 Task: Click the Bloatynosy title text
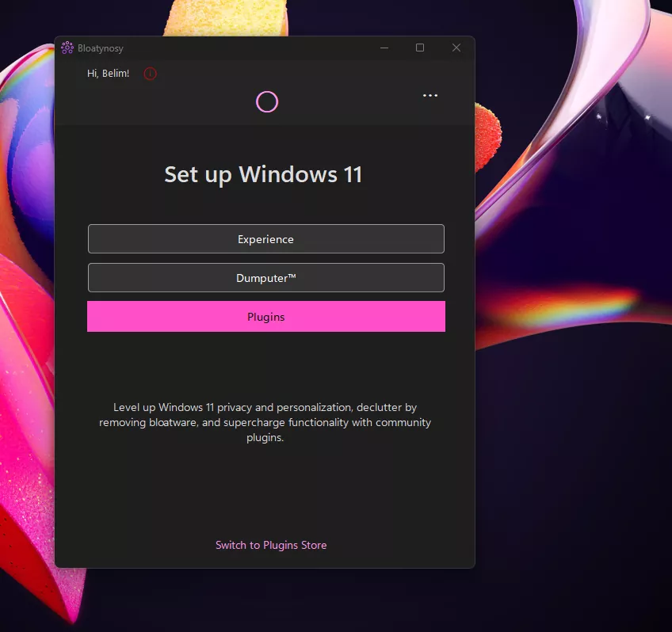point(101,48)
